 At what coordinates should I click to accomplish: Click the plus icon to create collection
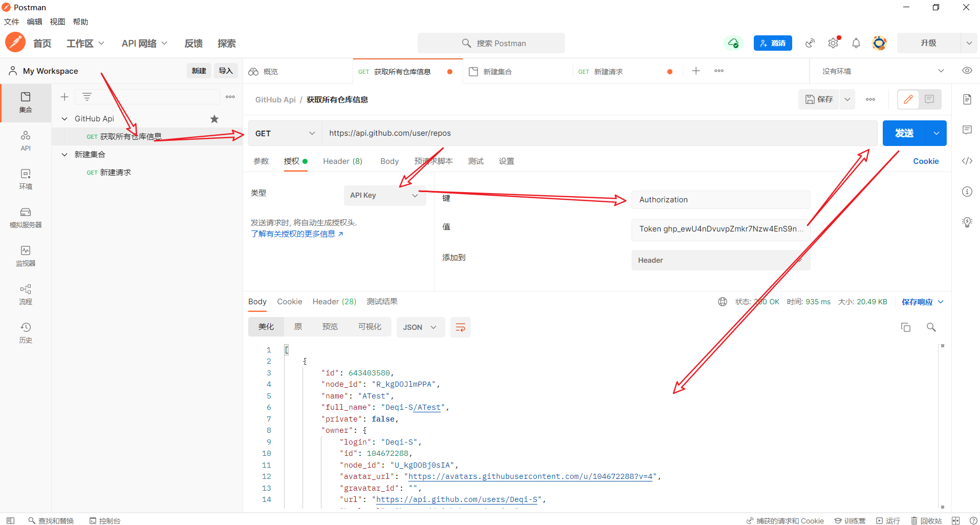click(x=64, y=97)
